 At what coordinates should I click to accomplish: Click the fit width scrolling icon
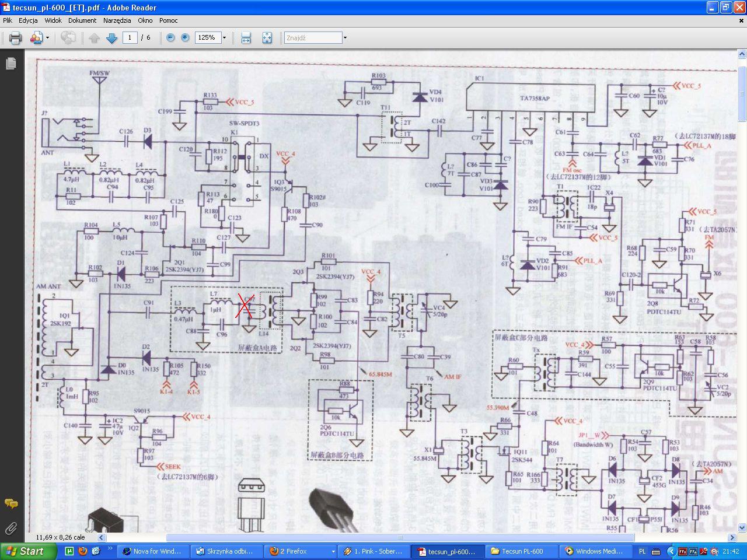click(x=246, y=38)
